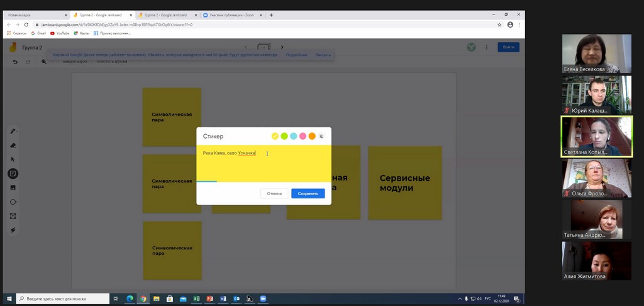
Task: Open the Add image tool
Action: click(x=13, y=188)
